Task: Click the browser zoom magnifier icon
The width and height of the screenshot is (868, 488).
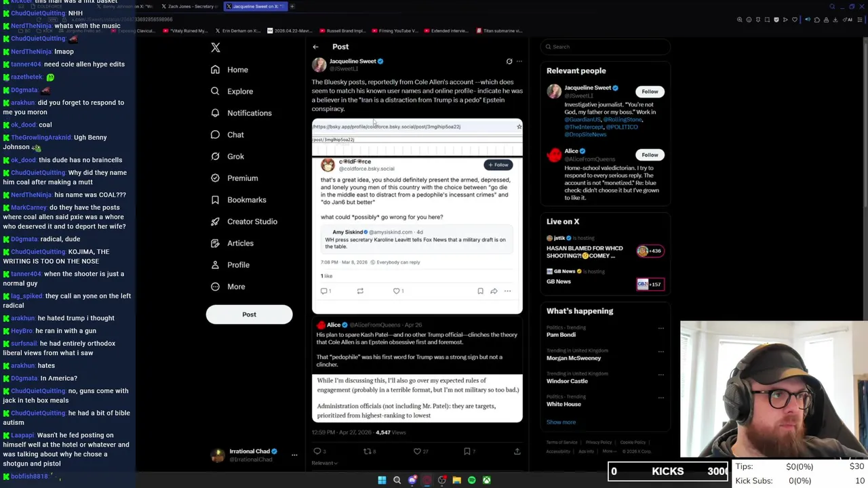Action: click(x=740, y=20)
